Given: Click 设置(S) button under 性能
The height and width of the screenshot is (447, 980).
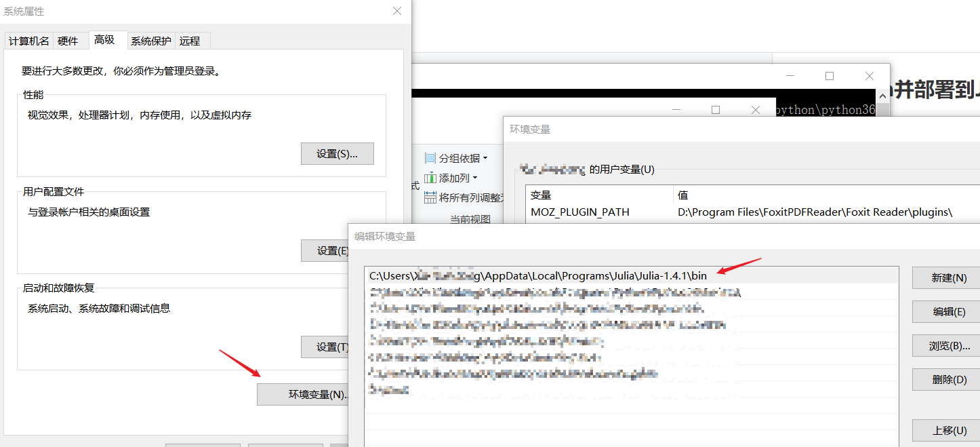Looking at the screenshot, I should pyautogui.click(x=337, y=153).
